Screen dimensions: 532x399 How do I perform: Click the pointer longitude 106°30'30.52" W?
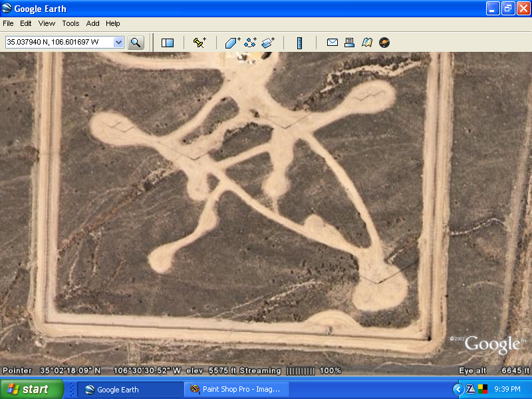[x=147, y=370]
